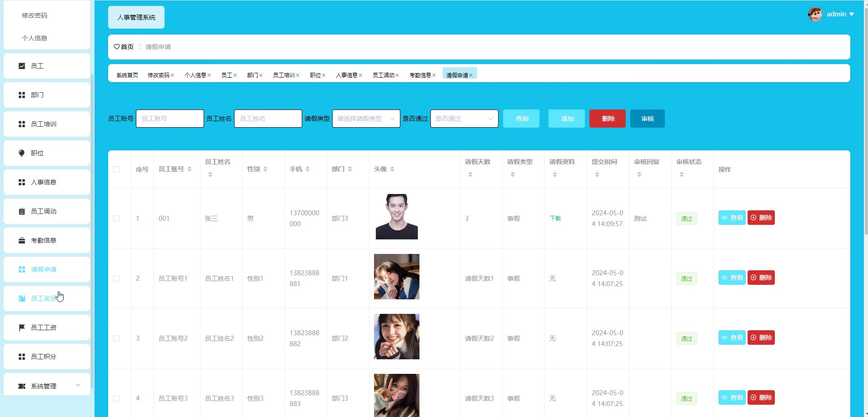This screenshot has width=868, height=417.
Task: Open 个人信息 in the sidebar
Action: (35, 38)
